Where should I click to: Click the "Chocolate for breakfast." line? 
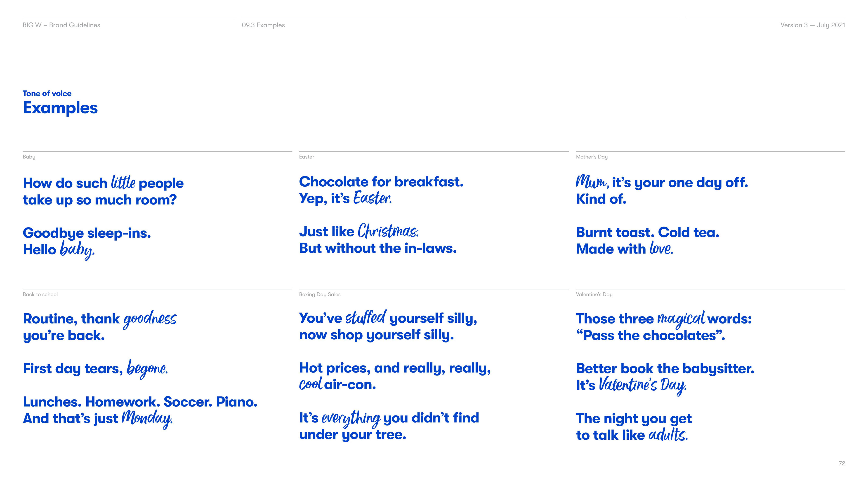tap(381, 182)
